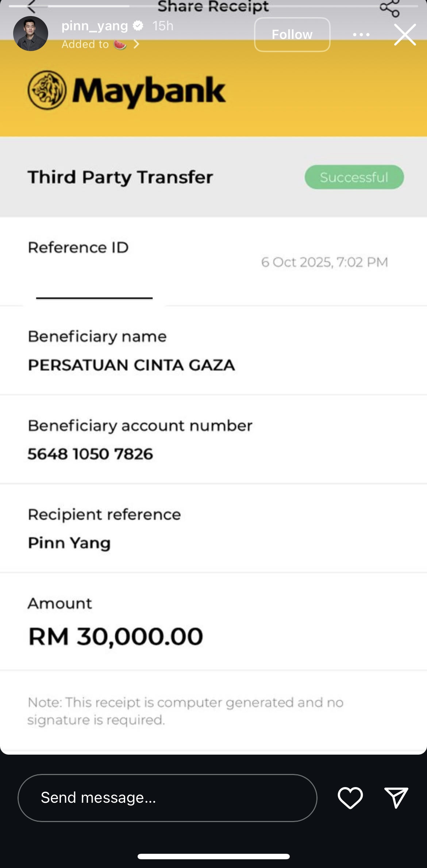Viewport: 427px width, 868px height.
Task: Focus the Send message field
Action: 167,798
